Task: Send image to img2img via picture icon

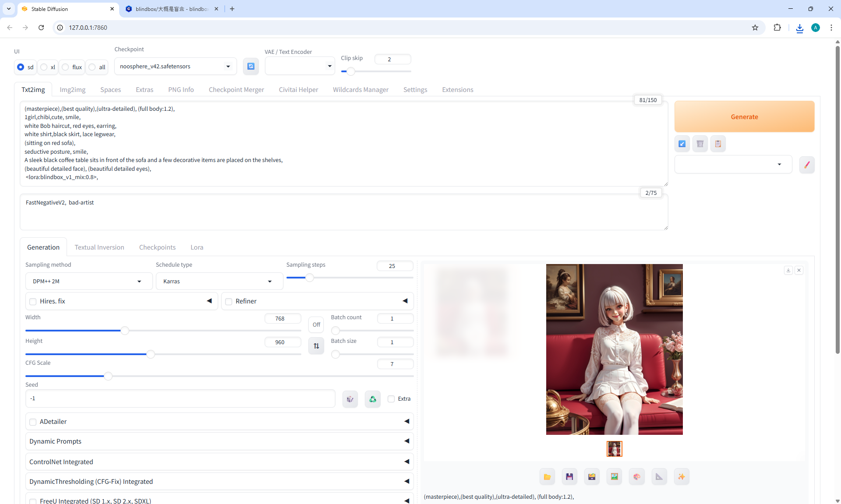Action: 614,477
